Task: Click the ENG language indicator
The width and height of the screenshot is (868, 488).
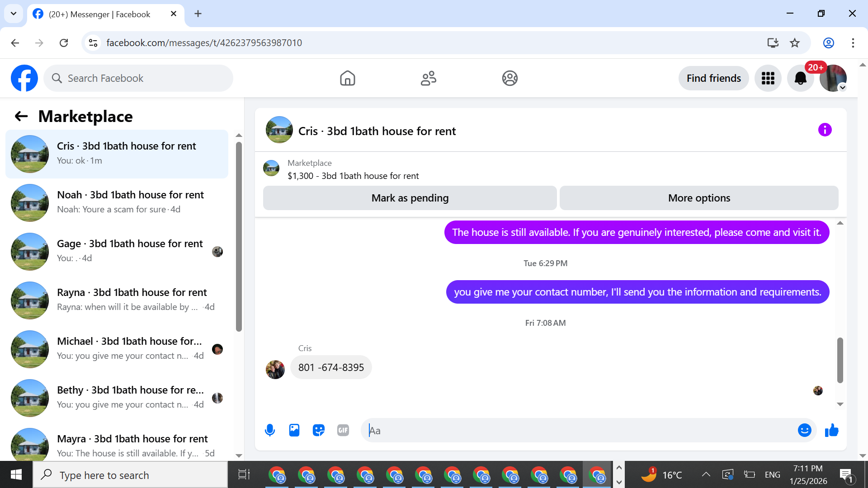Action: pyautogui.click(x=773, y=474)
